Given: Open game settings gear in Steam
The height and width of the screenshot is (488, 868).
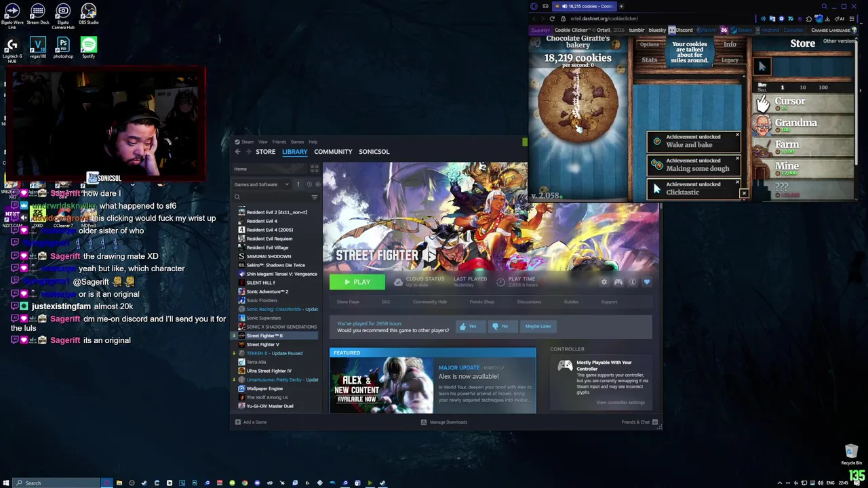Looking at the screenshot, I should 604,282.
